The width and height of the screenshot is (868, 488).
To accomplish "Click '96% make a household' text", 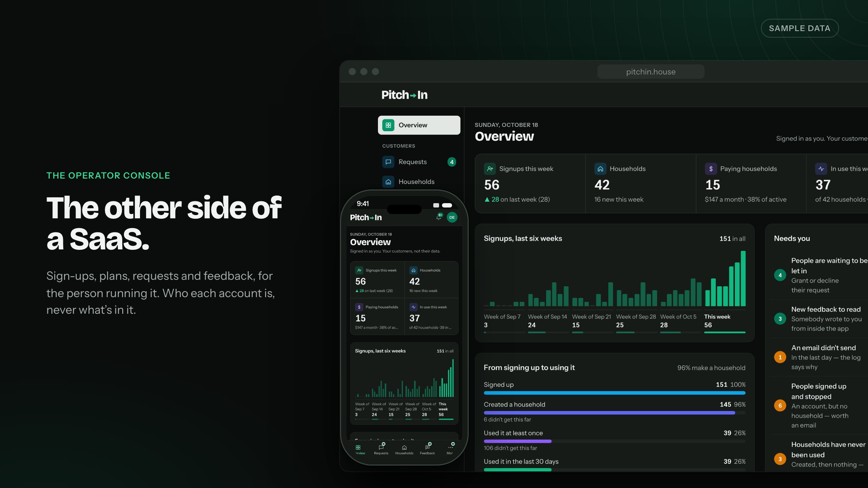I will 711,368.
